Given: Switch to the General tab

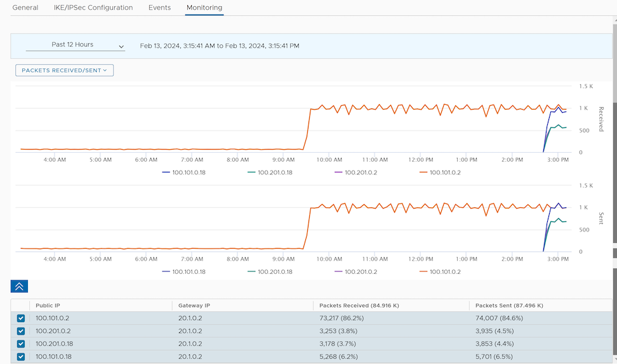Looking at the screenshot, I should [25, 8].
